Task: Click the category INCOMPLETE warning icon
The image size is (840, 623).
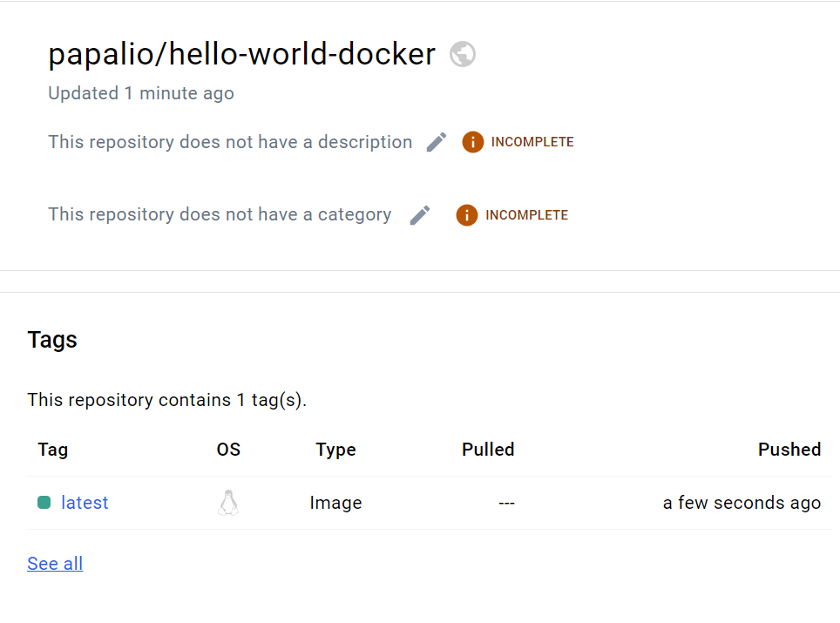Action: pyautogui.click(x=466, y=215)
